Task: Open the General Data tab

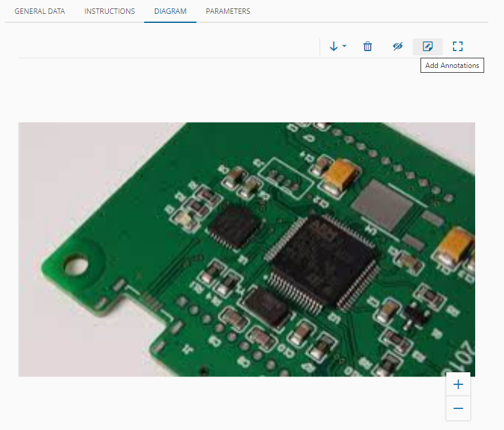Action: [40, 11]
